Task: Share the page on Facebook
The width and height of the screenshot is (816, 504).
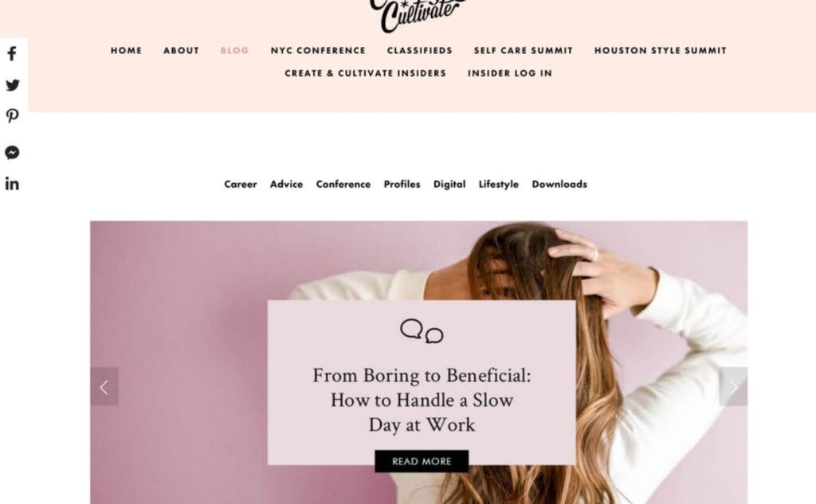Action: pyautogui.click(x=12, y=53)
